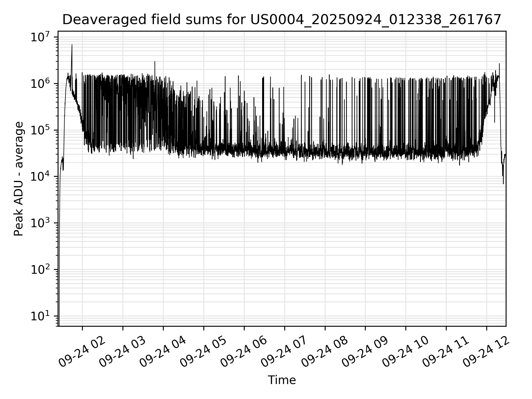Click the 10^1 y-axis tick label

coord(40,316)
